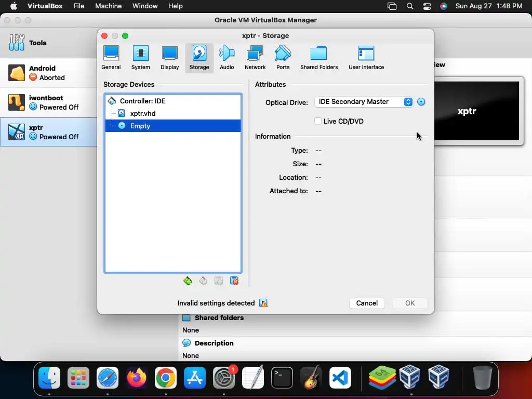Open the Trash from the Dock

pos(483,378)
